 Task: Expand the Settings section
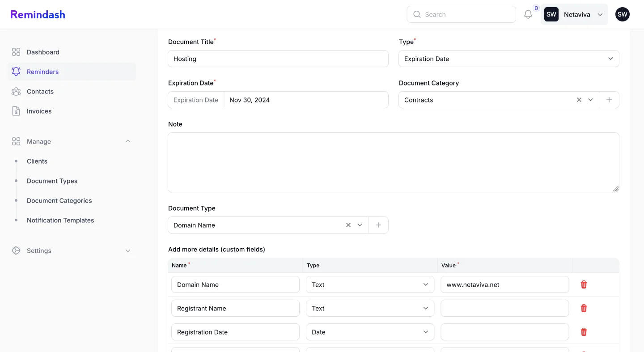(128, 250)
